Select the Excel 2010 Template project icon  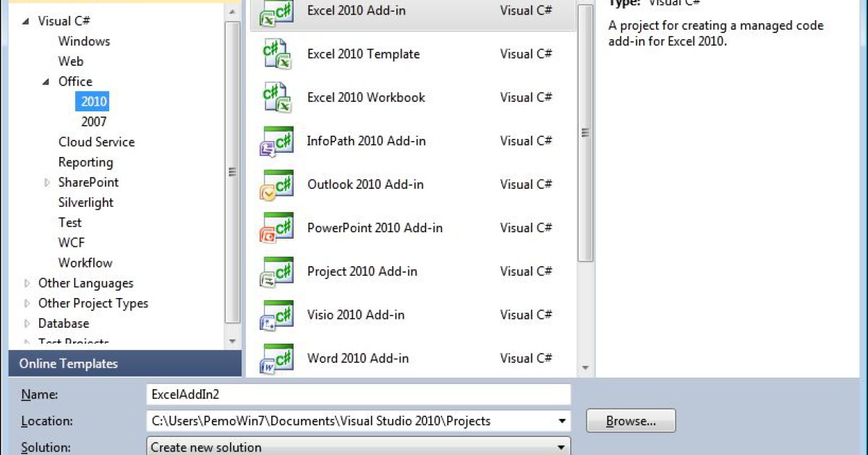pos(276,54)
